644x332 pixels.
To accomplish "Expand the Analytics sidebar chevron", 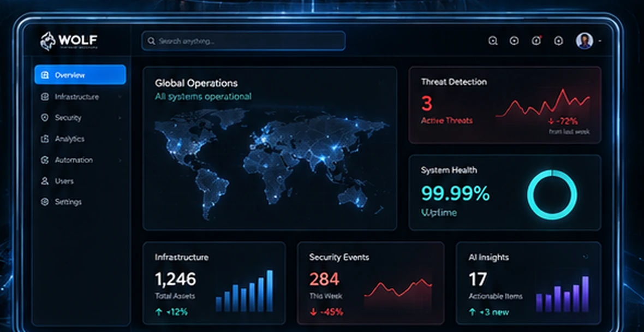I will [120, 139].
